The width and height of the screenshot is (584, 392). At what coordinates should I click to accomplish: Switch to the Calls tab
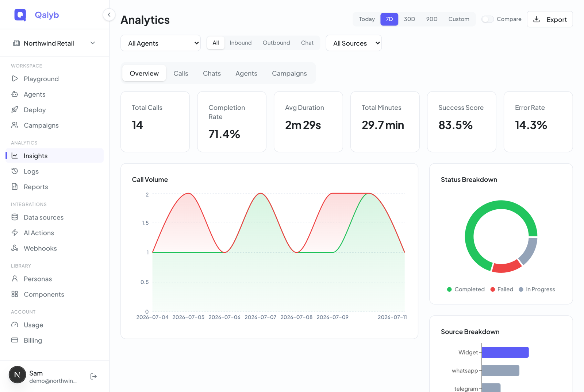point(181,73)
